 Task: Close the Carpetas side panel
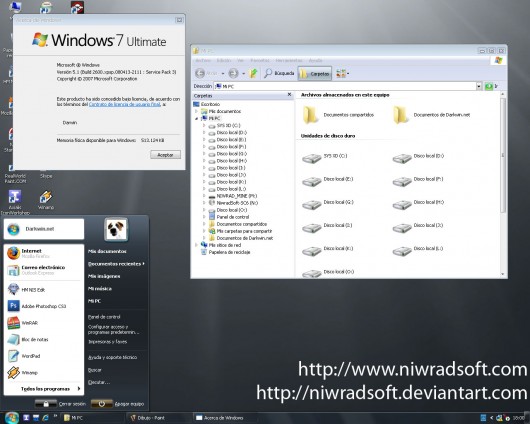coord(289,95)
